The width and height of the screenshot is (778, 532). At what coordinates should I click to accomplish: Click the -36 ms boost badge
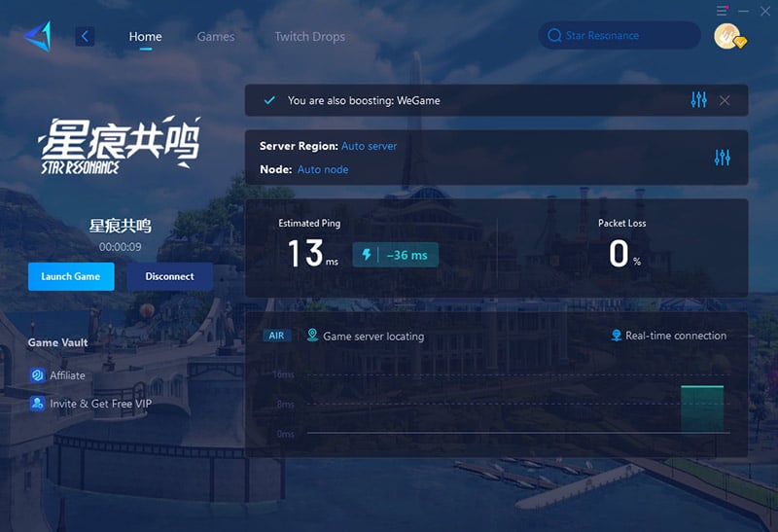click(396, 255)
